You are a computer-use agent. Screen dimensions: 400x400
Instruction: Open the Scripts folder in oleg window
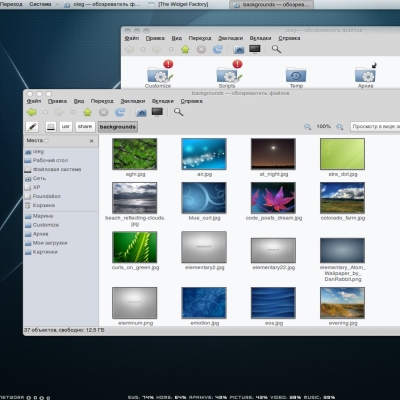point(228,75)
